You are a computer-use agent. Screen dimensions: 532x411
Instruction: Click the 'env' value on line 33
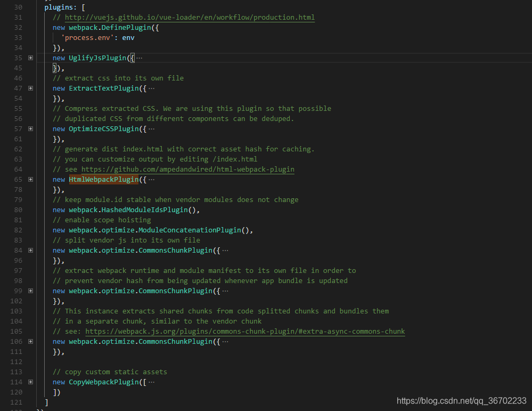(x=128, y=38)
